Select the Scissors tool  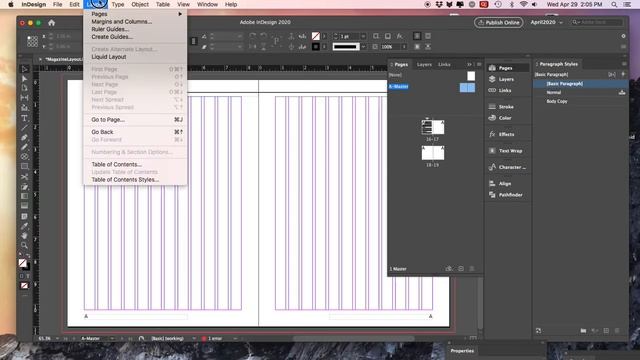pyautogui.click(x=24, y=177)
